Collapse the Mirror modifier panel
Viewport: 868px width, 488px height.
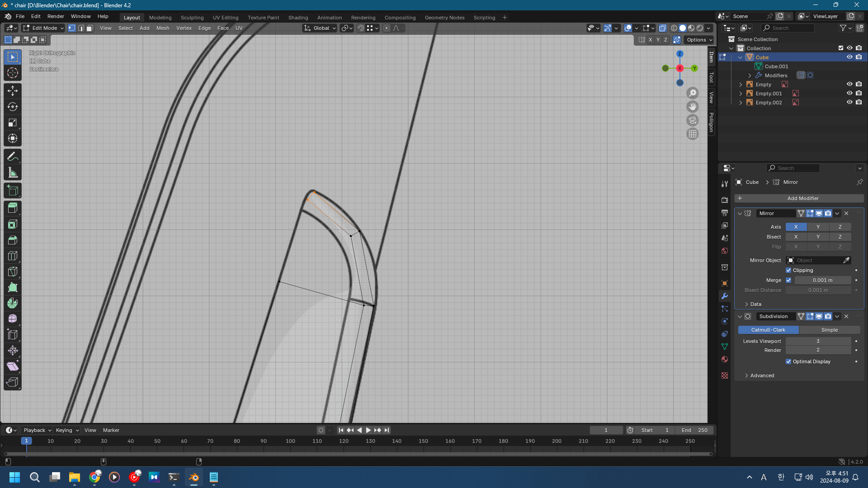click(x=740, y=213)
